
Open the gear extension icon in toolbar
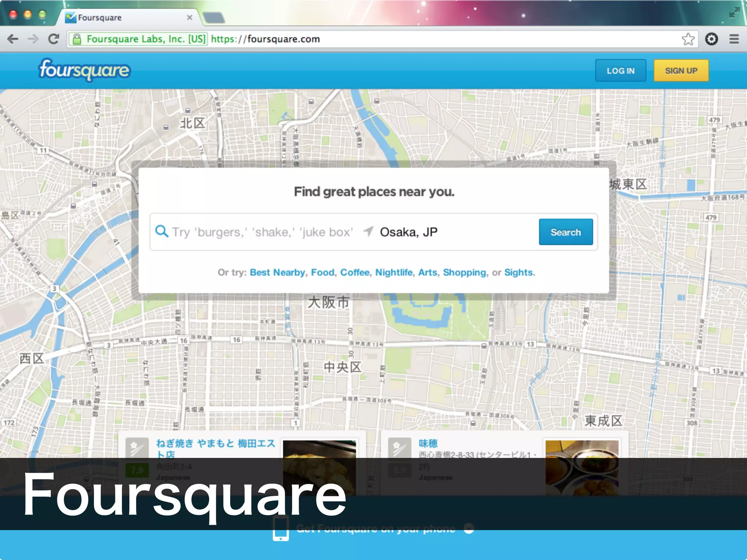coord(711,39)
